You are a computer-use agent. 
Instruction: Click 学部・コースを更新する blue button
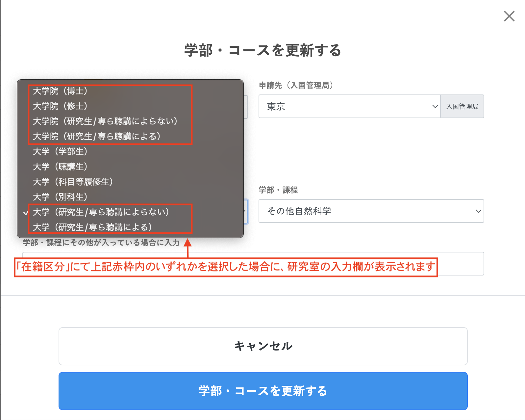point(263,391)
